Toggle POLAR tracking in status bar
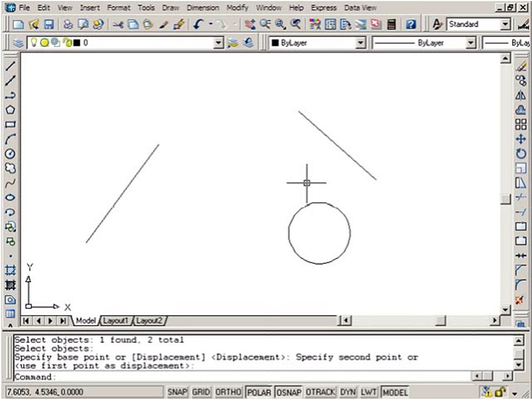Screen dimensions: 532x399 (x=259, y=392)
